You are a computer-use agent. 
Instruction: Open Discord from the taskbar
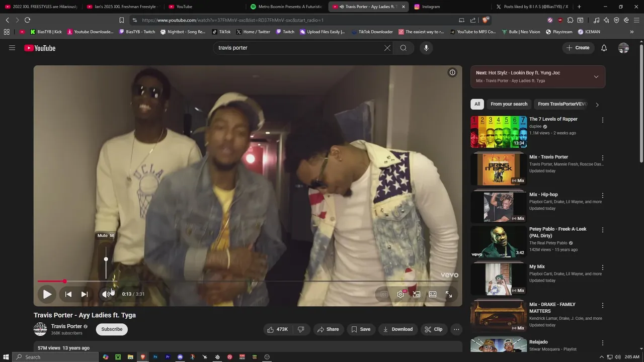pyautogui.click(x=180, y=357)
